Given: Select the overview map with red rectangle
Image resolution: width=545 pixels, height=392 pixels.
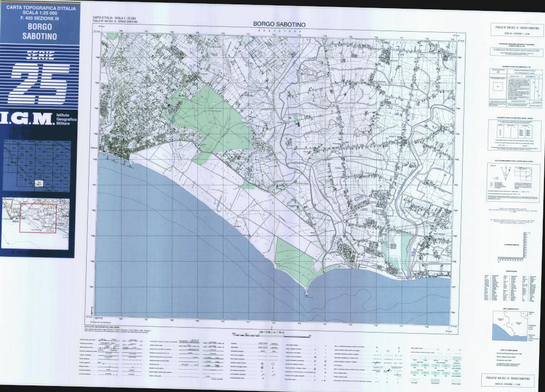Looking at the screenshot, I should 36,223.
